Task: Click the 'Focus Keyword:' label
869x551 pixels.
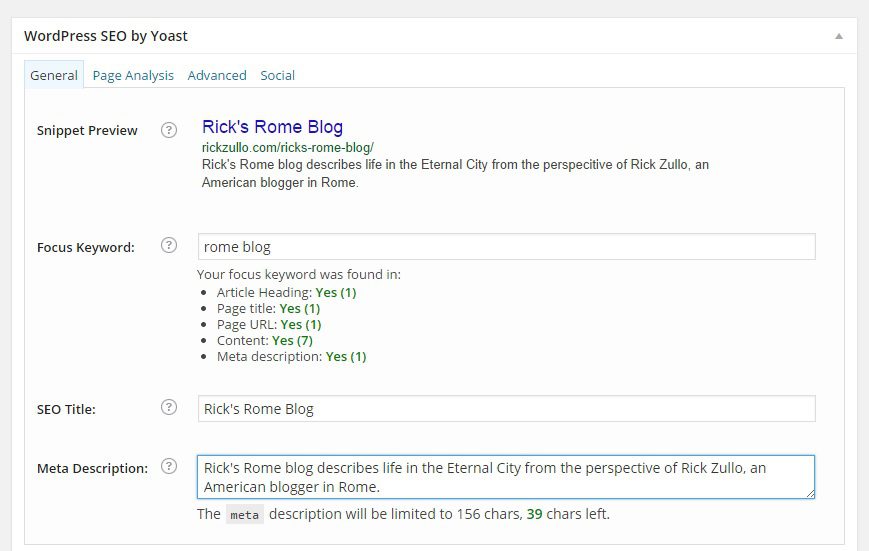Action: tap(86, 247)
